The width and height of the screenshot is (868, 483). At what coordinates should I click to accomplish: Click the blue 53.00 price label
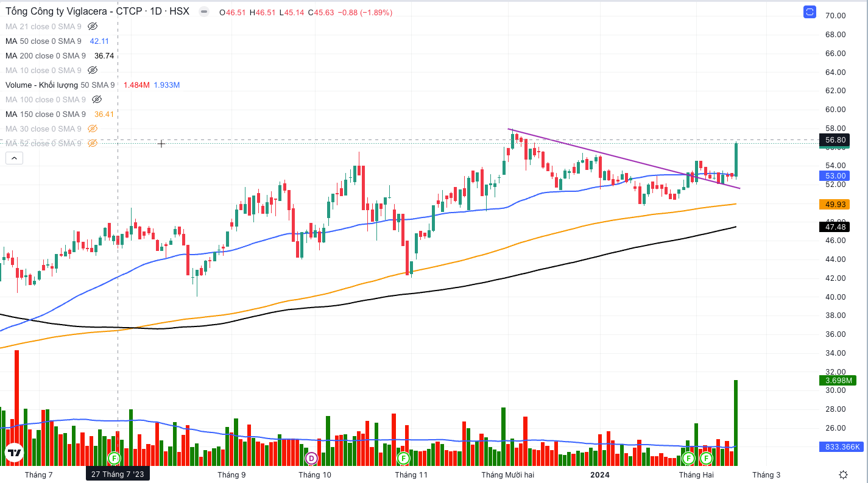pos(835,175)
